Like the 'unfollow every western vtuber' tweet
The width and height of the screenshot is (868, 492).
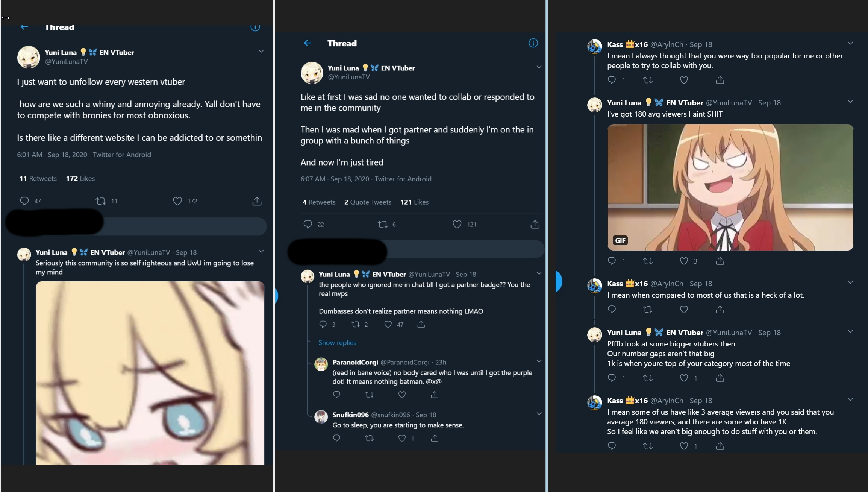(177, 201)
